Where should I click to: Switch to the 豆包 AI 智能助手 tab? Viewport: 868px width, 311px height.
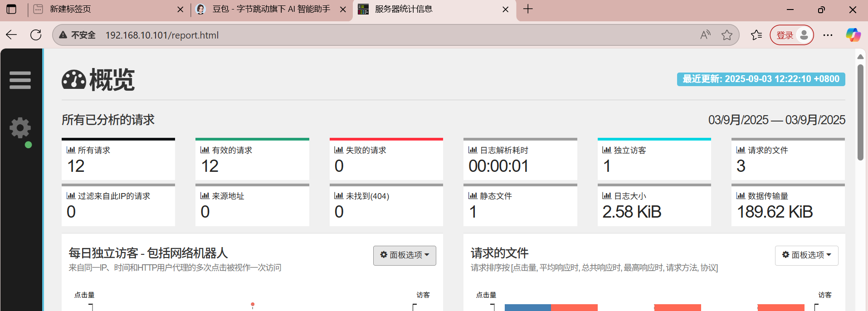point(271,10)
